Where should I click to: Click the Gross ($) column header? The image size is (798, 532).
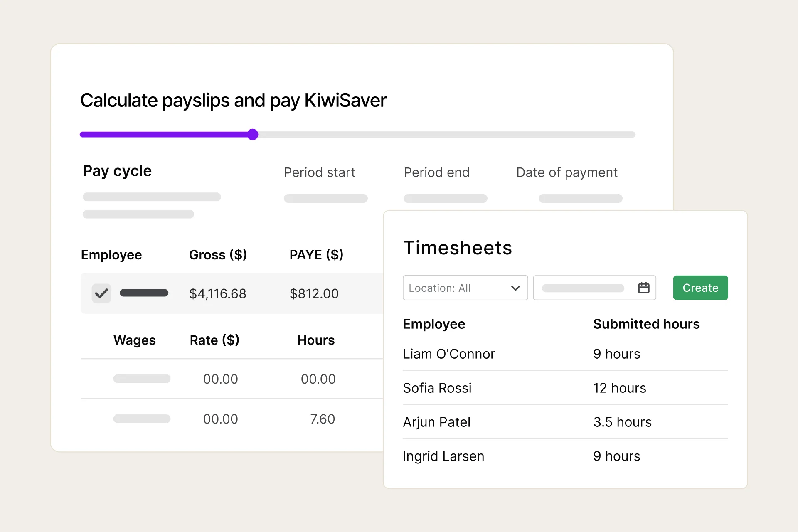point(218,255)
